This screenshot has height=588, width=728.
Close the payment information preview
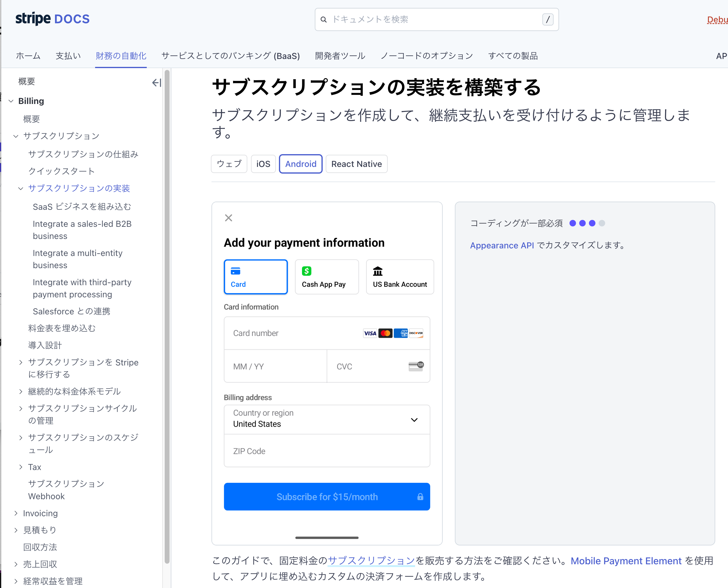click(x=228, y=218)
